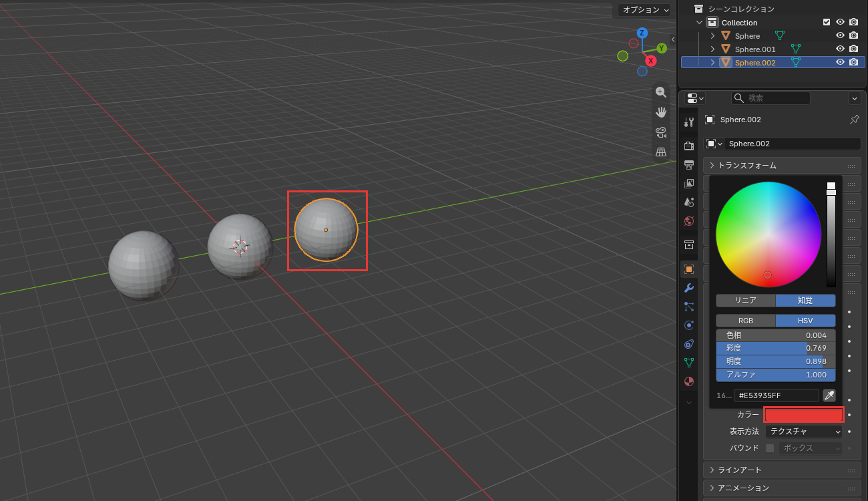Image resolution: width=868 pixels, height=501 pixels.
Task: Open the Particles properties tab
Action: [x=689, y=307]
